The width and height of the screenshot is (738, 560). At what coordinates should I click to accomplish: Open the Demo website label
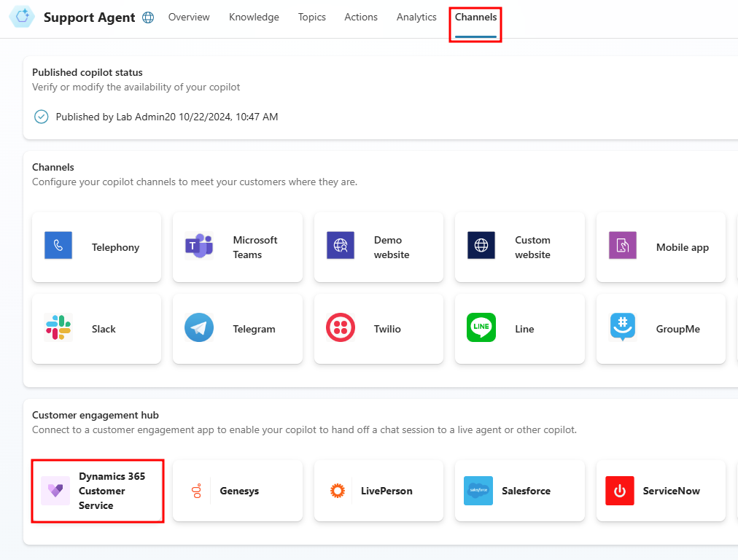pyautogui.click(x=392, y=247)
